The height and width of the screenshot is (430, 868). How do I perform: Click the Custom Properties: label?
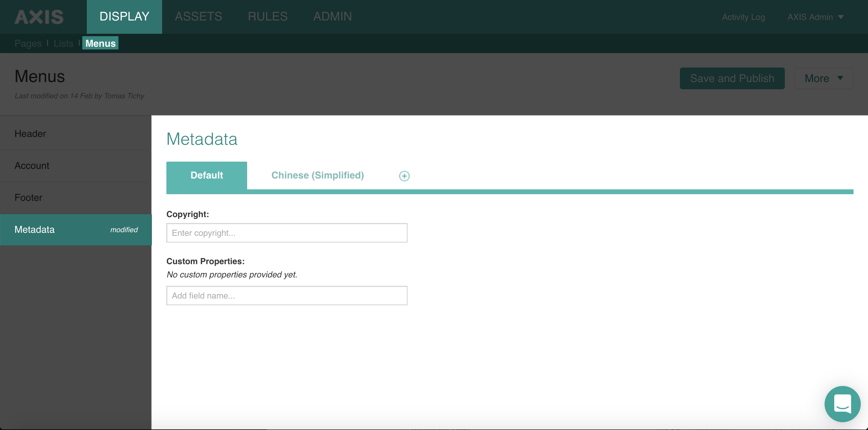tap(206, 261)
